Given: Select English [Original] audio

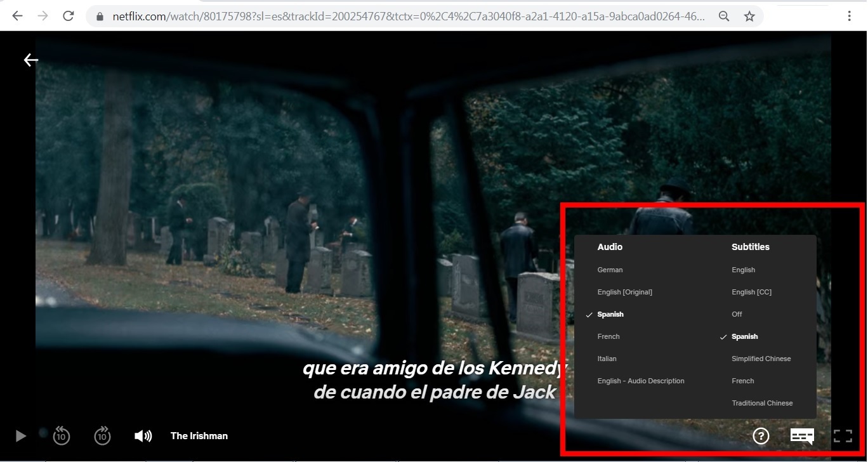Looking at the screenshot, I should (x=625, y=292).
